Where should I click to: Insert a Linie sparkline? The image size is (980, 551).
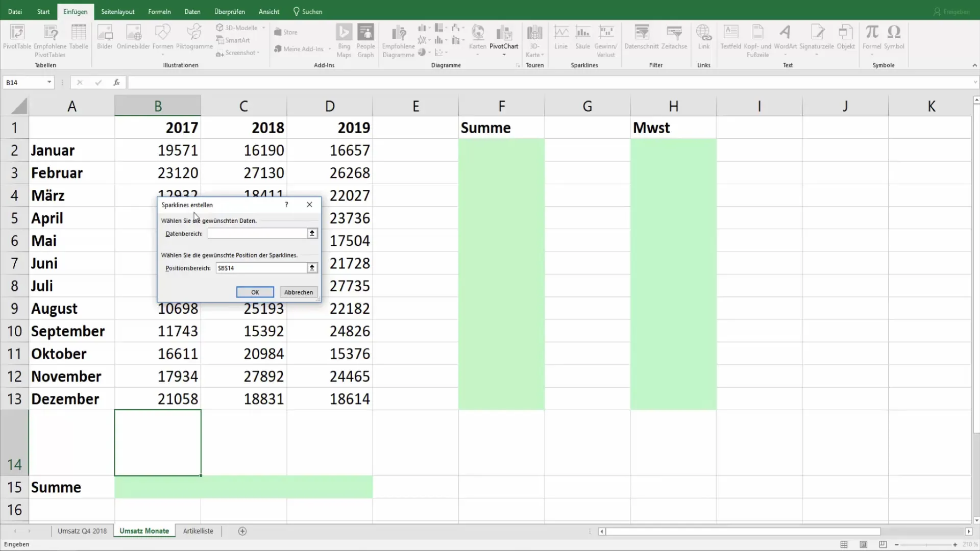pyautogui.click(x=561, y=37)
